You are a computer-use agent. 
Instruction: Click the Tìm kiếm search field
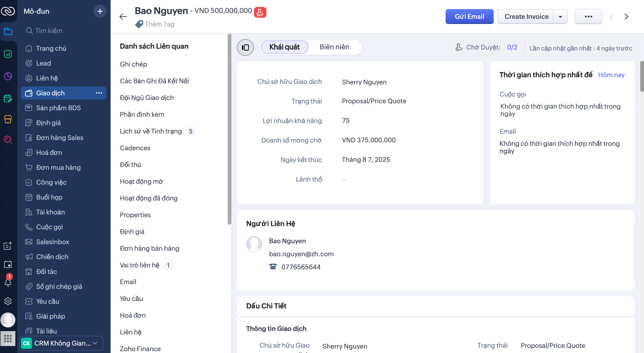[x=64, y=30]
